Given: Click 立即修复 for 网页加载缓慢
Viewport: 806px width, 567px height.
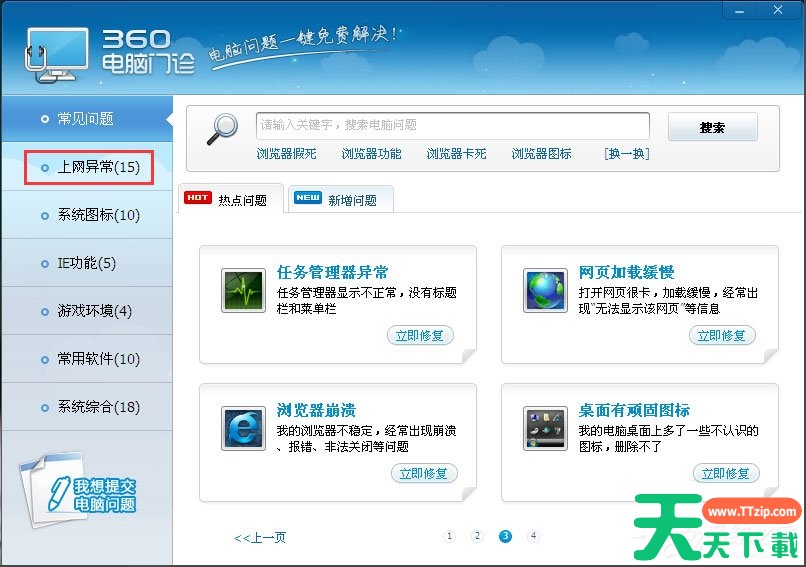Looking at the screenshot, I should click(722, 336).
